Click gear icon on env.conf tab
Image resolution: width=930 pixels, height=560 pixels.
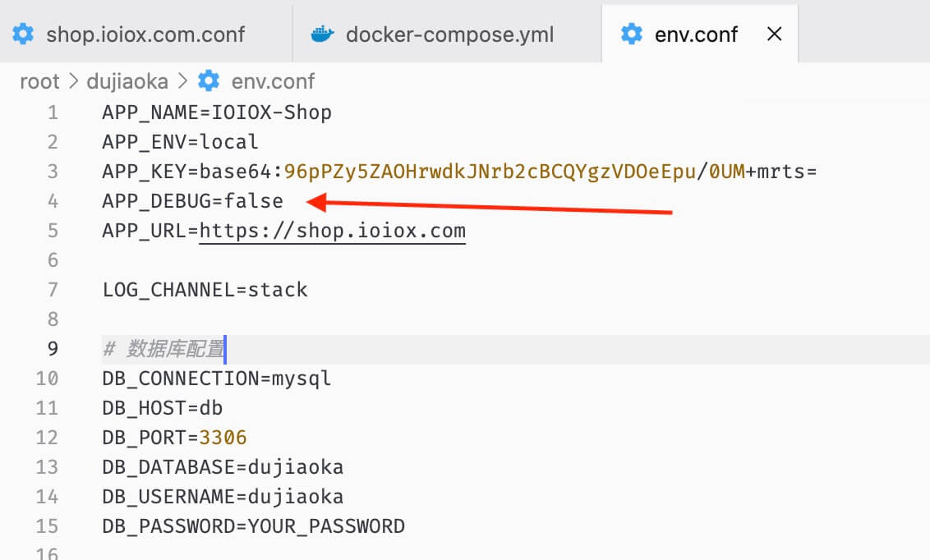point(632,34)
